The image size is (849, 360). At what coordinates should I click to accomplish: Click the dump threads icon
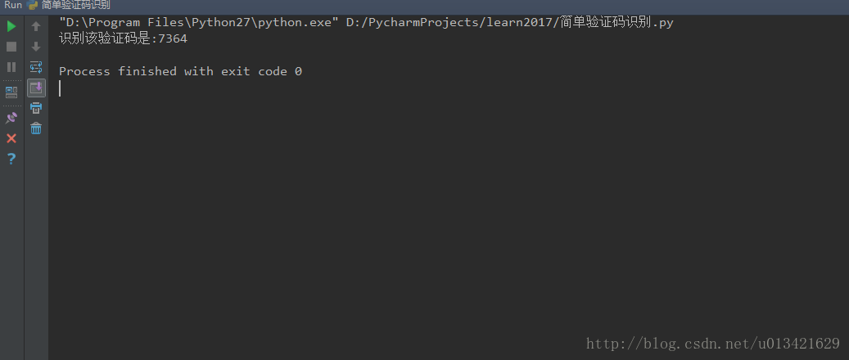(x=11, y=92)
